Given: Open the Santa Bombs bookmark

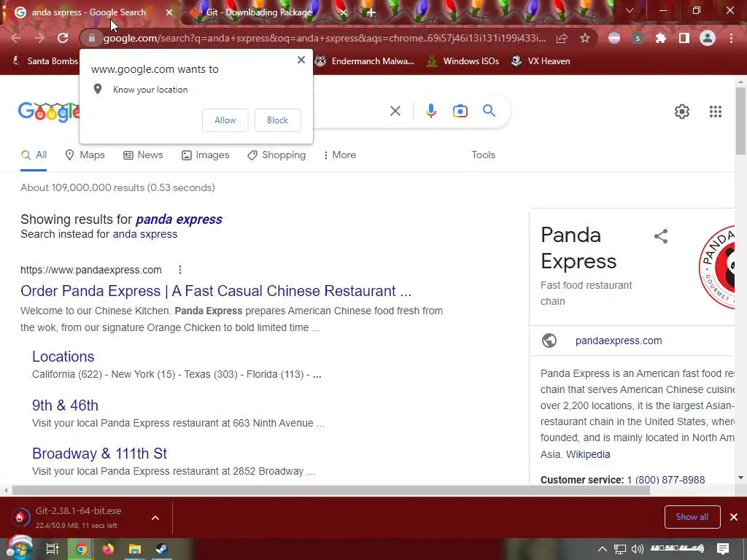Looking at the screenshot, I should click(44, 61).
